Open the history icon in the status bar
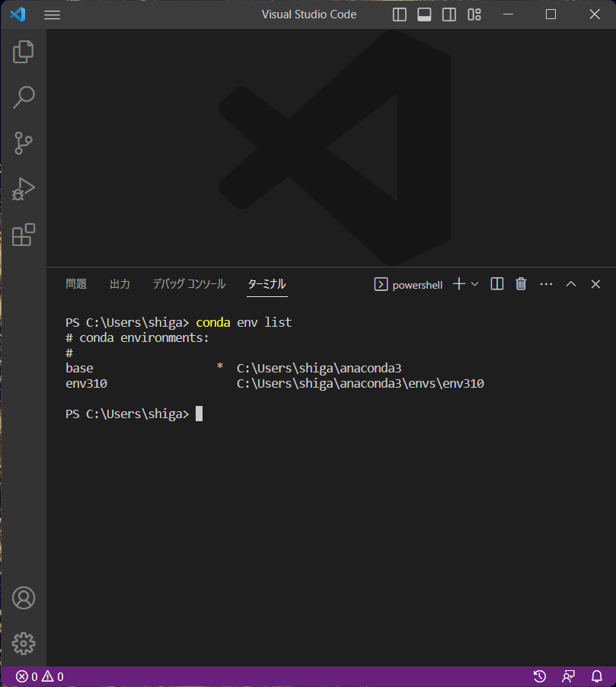 (540, 676)
